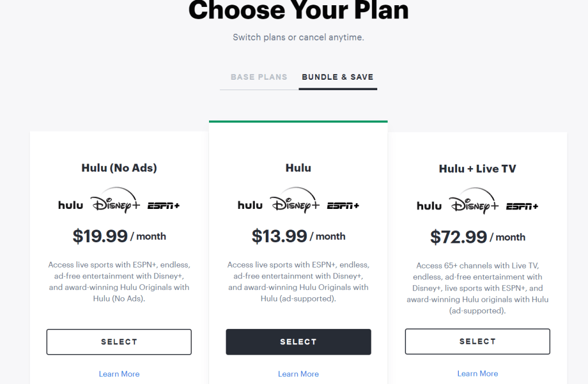Open the Bundle & Save tab
Viewport: 588px width, 384px height.
pos(338,77)
